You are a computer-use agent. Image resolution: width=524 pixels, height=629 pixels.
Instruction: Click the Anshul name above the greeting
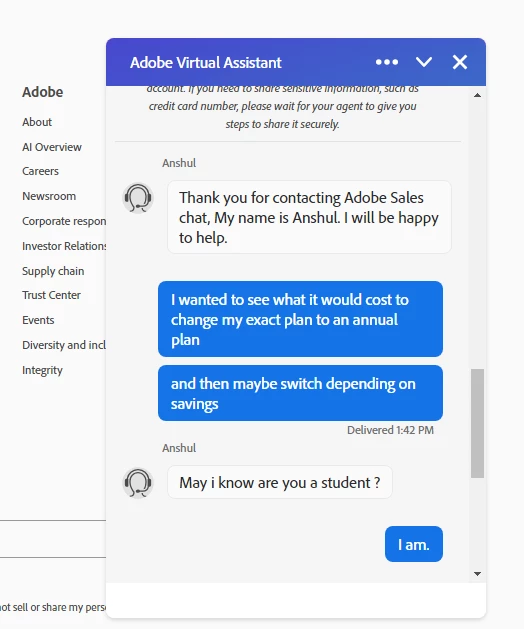coord(179,163)
